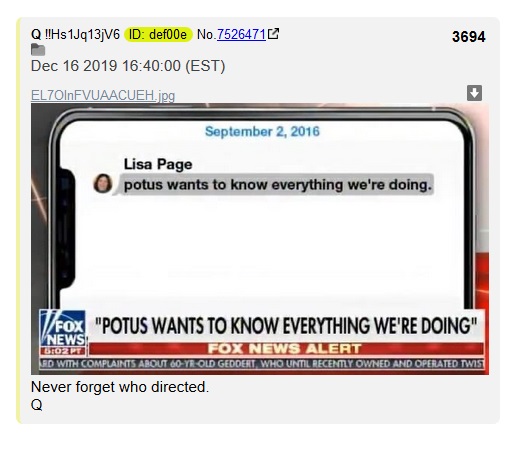Click the Dec 16 2019 timestamp
This screenshot has width=511, height=455.
pos(128,66)
